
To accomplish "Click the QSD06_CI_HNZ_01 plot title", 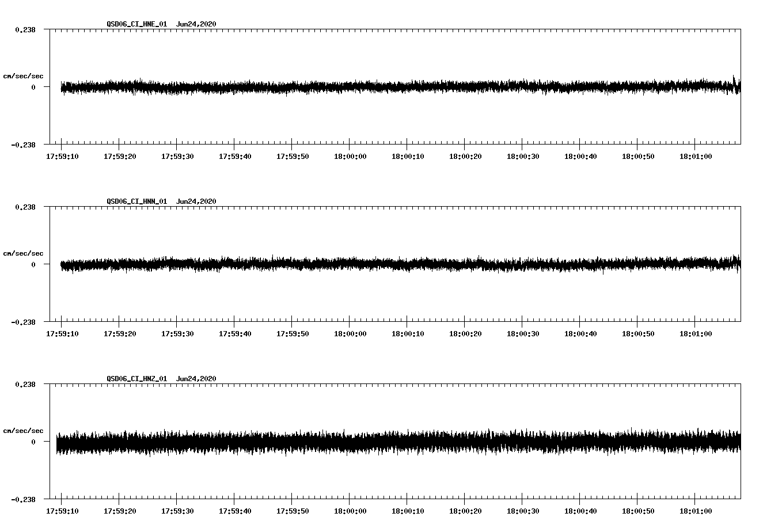I will click(x=137, y=379).
